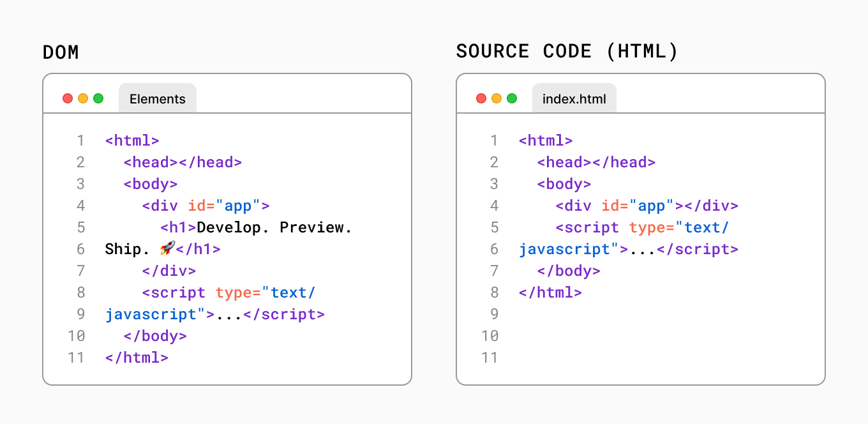Image resolution: width=868 pixels, height=424 pixels.
Task: Click the opening <body> tag in source panel
Action: (x=564, y=184)
